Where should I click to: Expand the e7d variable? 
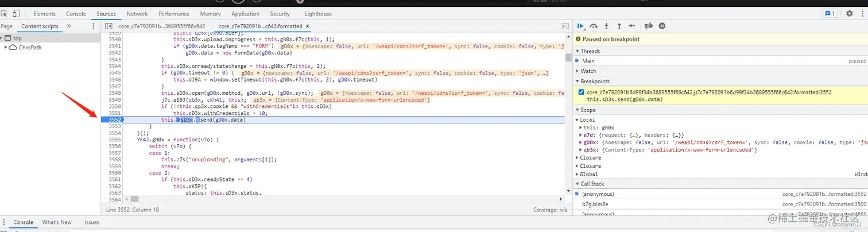tap(582, 135)
